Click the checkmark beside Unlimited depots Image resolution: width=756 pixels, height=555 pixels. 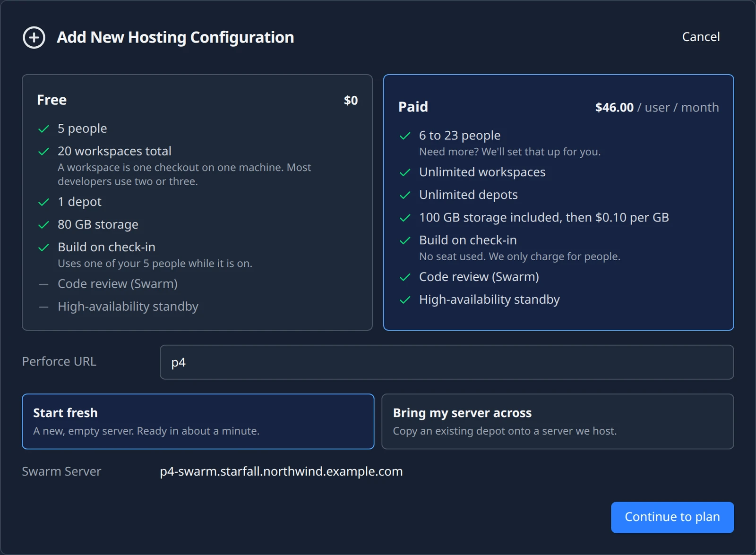(x=405, y=195)
